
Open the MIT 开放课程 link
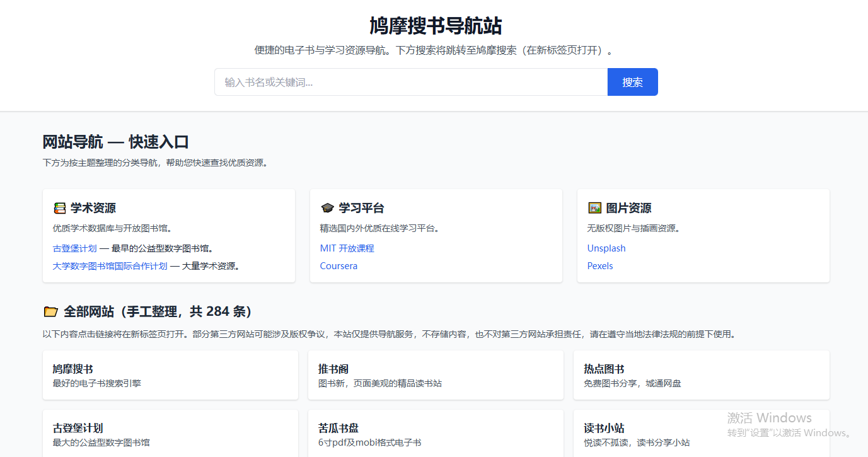pyautogui.click(x=347, y=248)
